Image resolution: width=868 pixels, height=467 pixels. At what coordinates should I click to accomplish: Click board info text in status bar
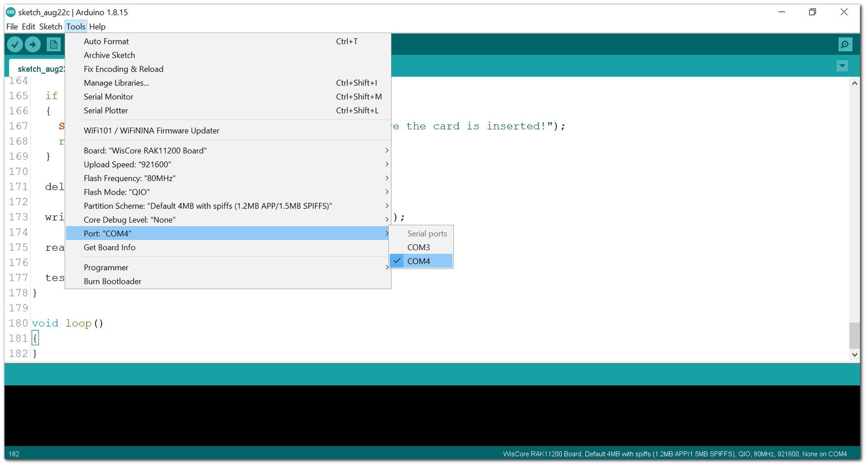click(x=675, y=454)
